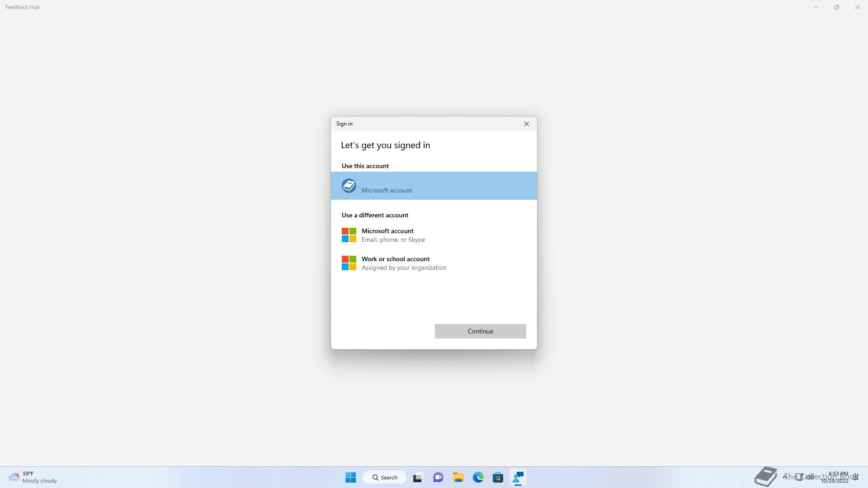Select the highlighted current Microsoft account
868x488 pixels.
click(x=434, y=185)
